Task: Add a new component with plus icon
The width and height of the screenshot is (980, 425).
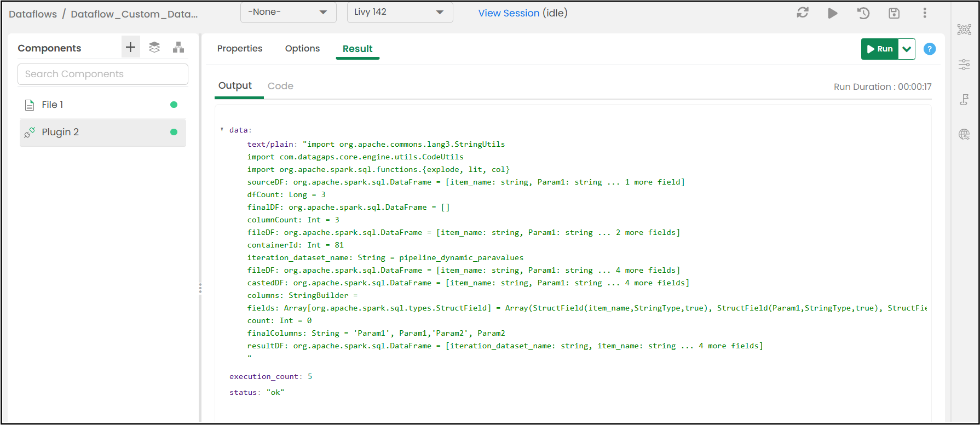Action: (130, 48)
